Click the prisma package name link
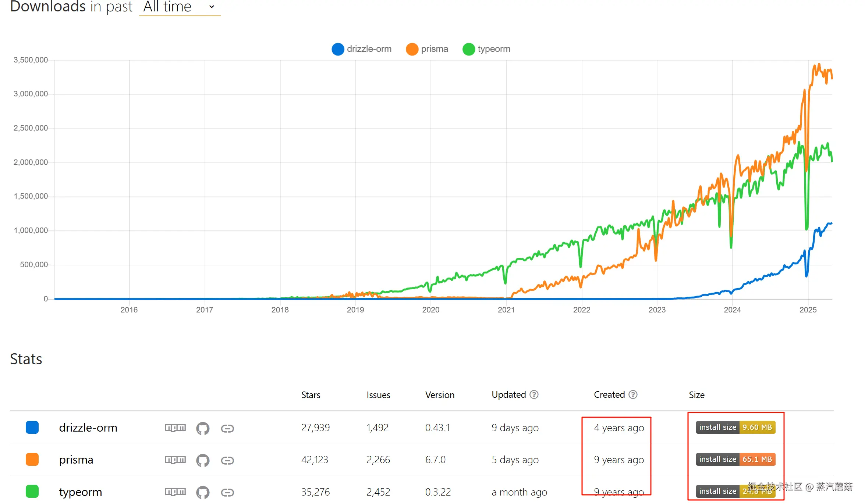Screen dimensions: 865x504 tap(76, 460)
